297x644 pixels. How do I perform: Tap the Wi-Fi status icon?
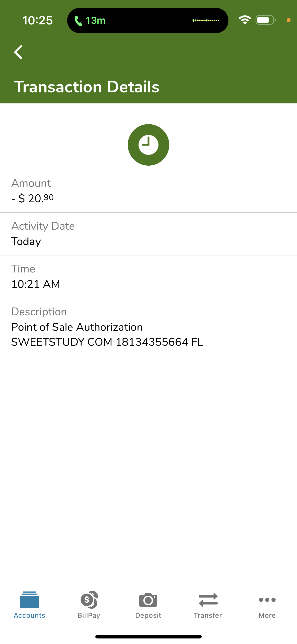(x=245, y=20)
